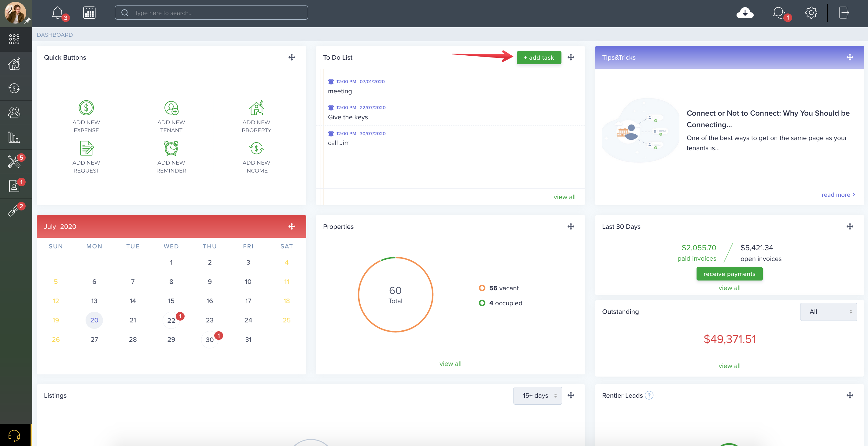Click move handle on Rentler Leads widget
Viewport: 868px width, 446px height.
(850, 396)
